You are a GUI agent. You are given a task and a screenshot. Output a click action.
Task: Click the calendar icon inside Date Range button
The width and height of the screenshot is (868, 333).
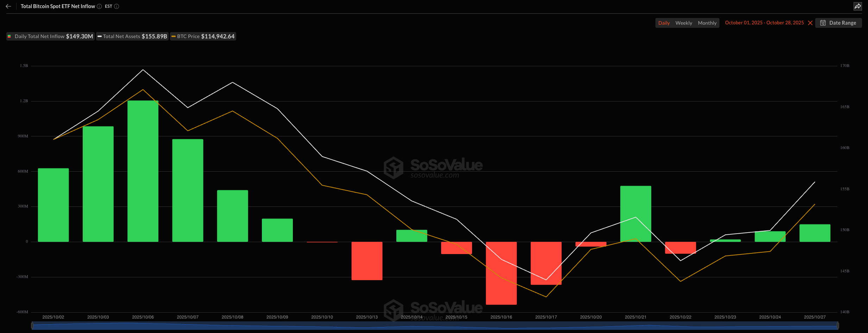[823, 23]
